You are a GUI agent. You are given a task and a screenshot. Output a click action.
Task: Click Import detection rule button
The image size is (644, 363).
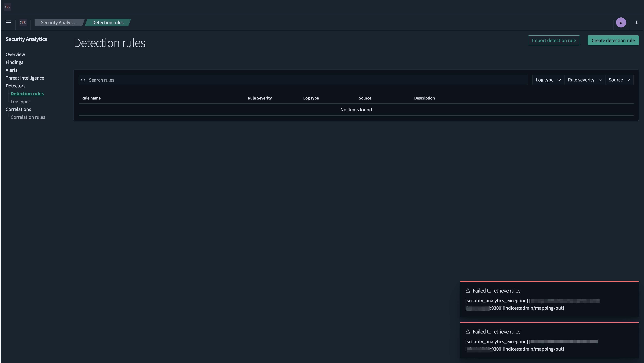click(554, 40)
